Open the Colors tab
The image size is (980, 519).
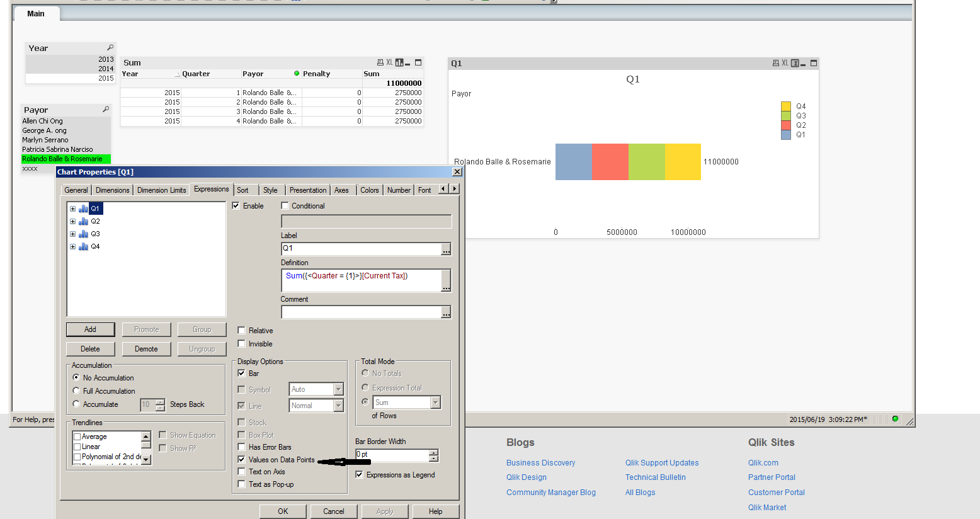pyautogui.click(x=369, y=190)
